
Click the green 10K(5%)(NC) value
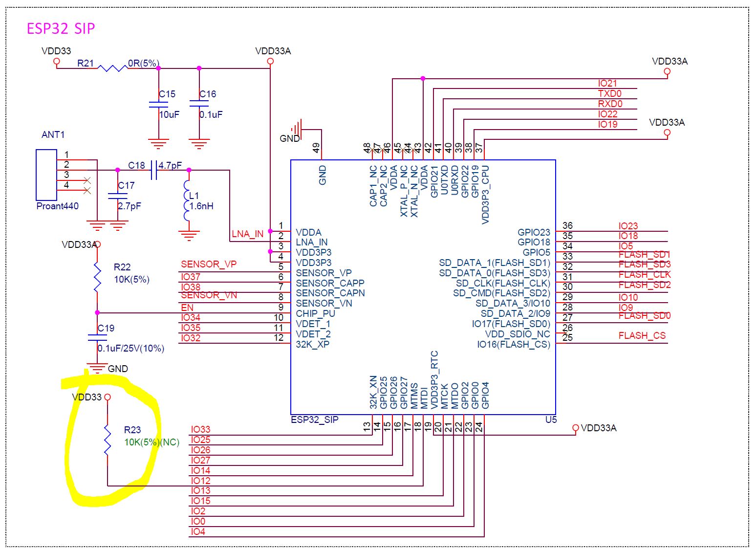pyautogui.click(x=151, y=442)
